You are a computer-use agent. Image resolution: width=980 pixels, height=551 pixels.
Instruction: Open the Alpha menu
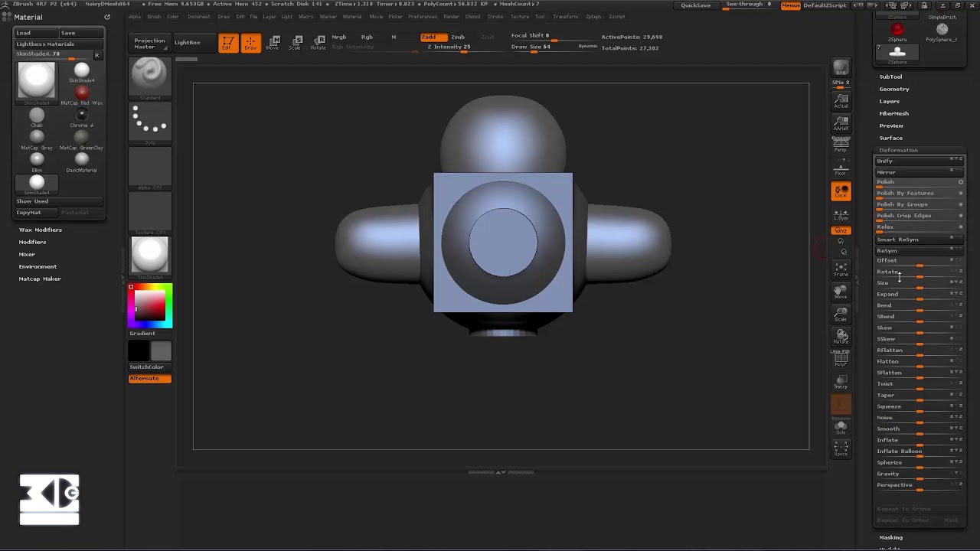[135, 17]
